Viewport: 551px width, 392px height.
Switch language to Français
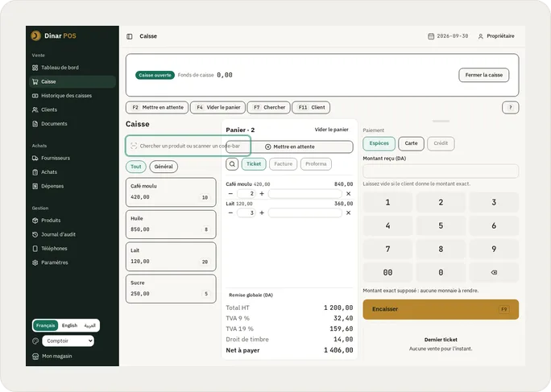[x=45, y=325]
